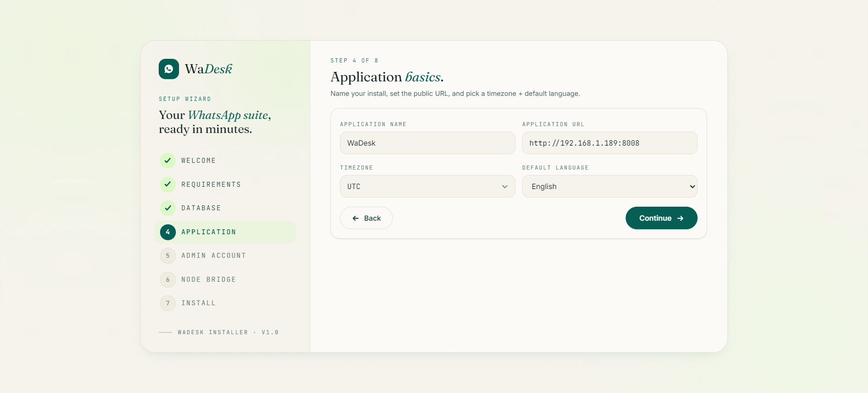Click the WaDesk WhatsApp logo icon
This screenshot has width=868, height=393.
click(x=169, y=69)
